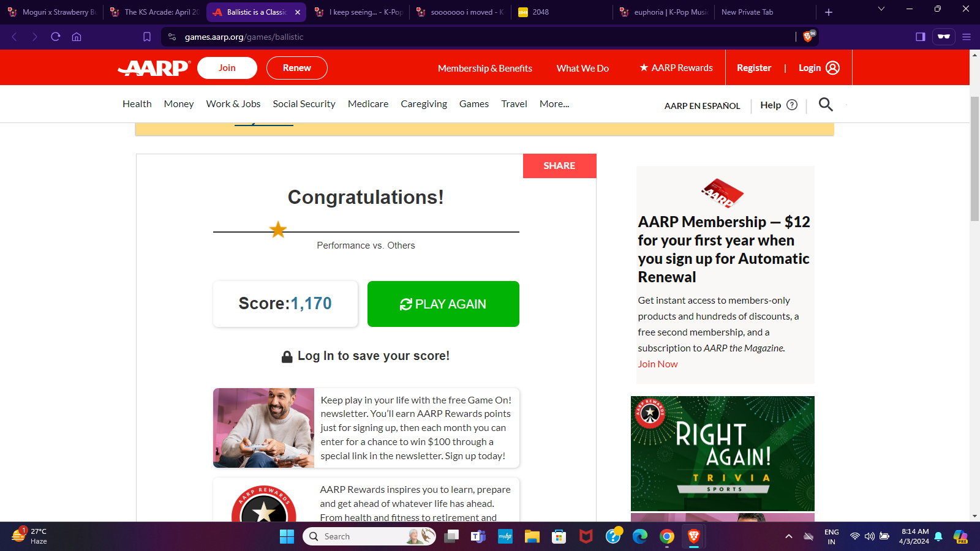The width and height of the screenshot is (980, 551).
Task: Open the Game On newsletter photo card
Action: pos(366,428)
